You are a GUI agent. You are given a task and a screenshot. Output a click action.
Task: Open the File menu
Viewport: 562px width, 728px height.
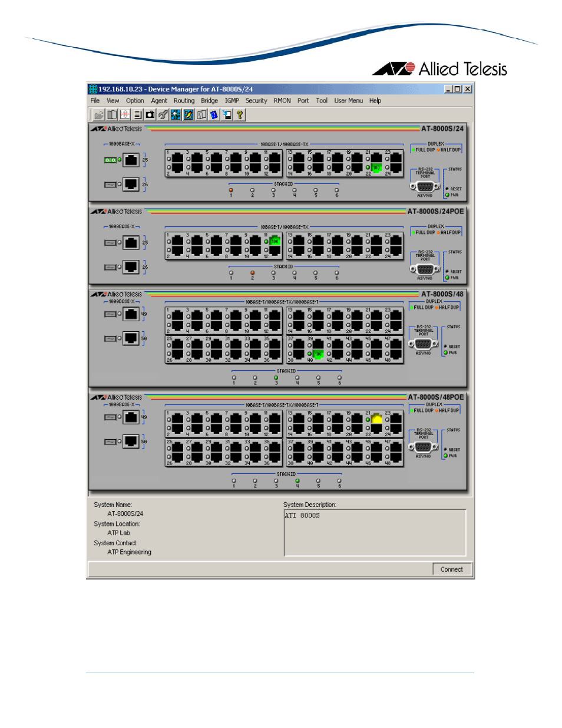pyautogui.click(x=95, y=101)
